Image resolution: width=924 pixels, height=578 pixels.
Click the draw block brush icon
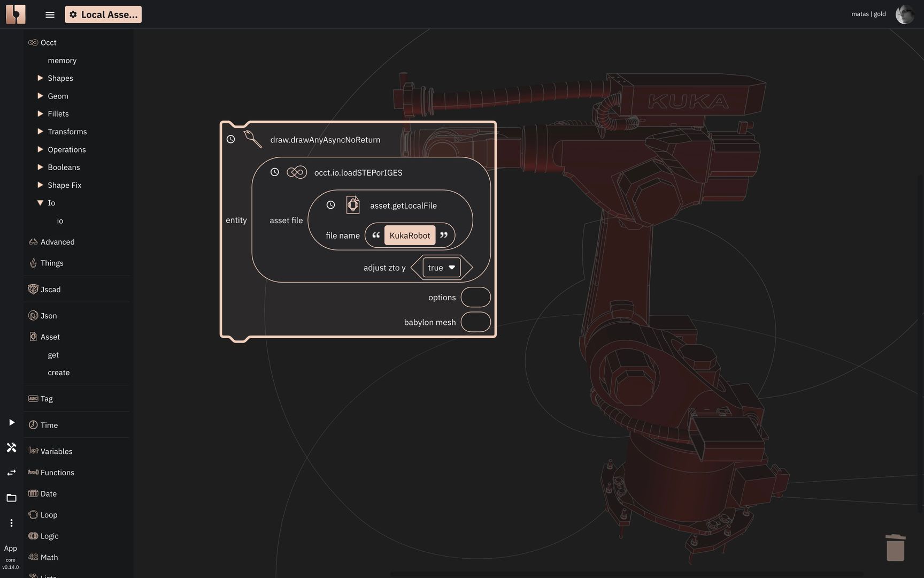tap(252, 139)
